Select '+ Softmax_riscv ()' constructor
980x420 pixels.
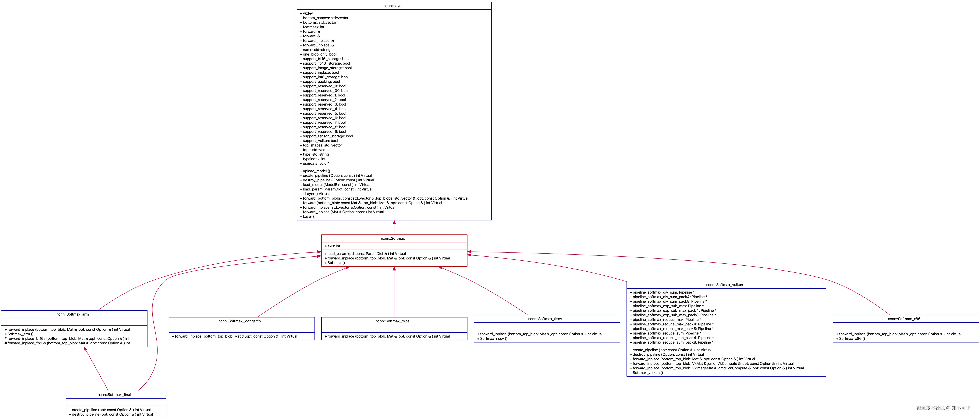point(492,339)
